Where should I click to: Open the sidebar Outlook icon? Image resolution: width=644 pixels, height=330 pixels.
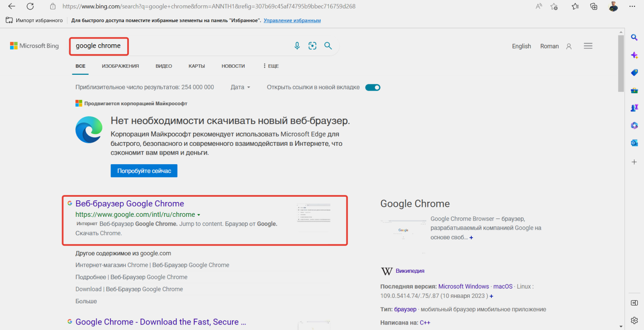(x=634, y=143)
